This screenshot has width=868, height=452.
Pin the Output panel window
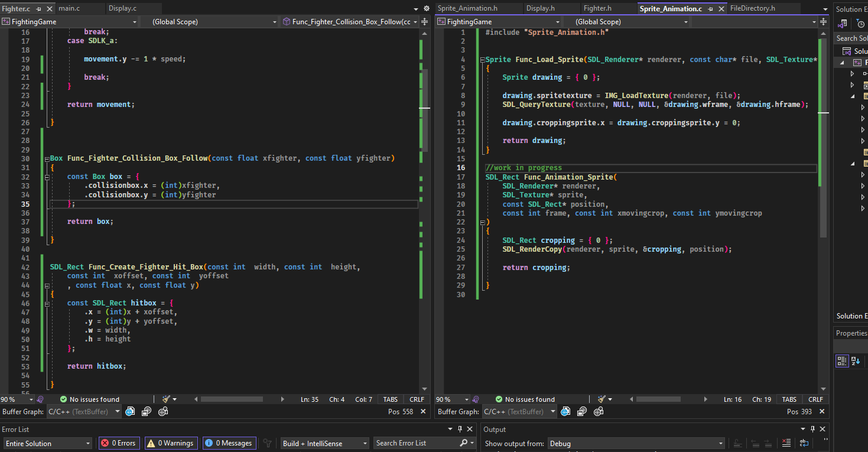coord(812,430)
